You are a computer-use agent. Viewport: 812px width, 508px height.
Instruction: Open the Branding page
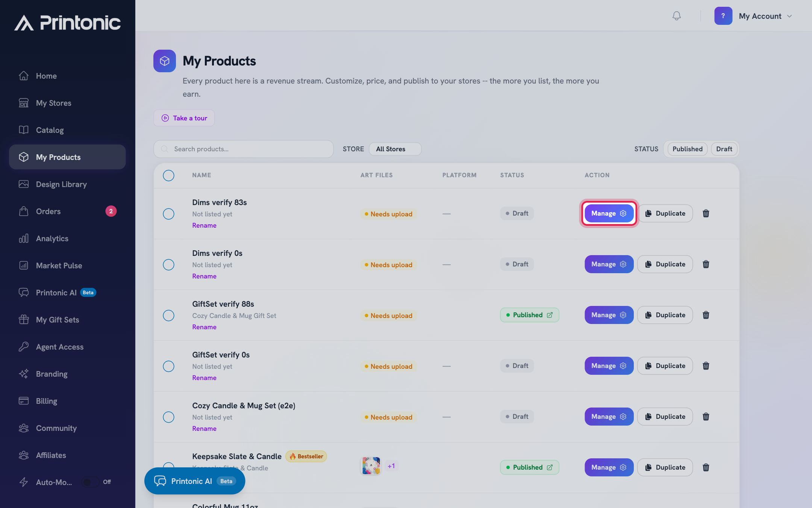[x=67, y=374]
